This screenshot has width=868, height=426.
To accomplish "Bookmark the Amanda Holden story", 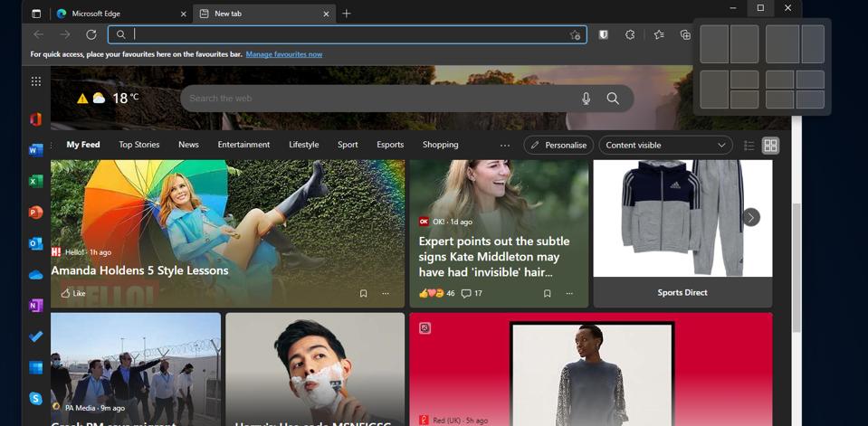I will click(x=364, y=293).
